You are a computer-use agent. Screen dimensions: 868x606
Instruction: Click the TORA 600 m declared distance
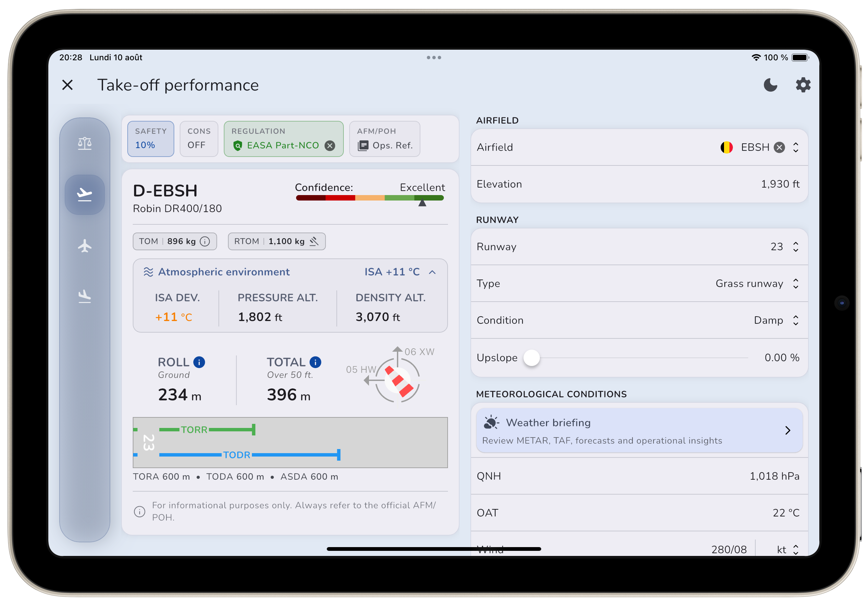161,477
